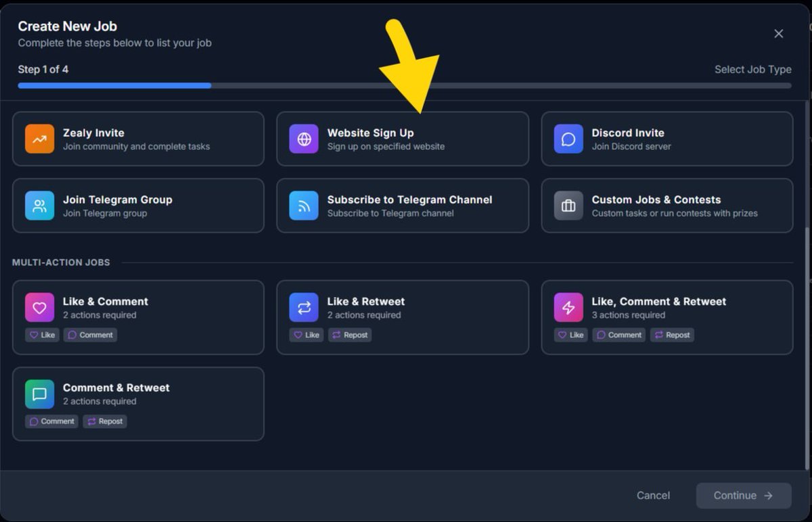Screen dimensions: 812x522
Task: Choose the Discord Invite chat bubble icon
Action: point(568,139)
